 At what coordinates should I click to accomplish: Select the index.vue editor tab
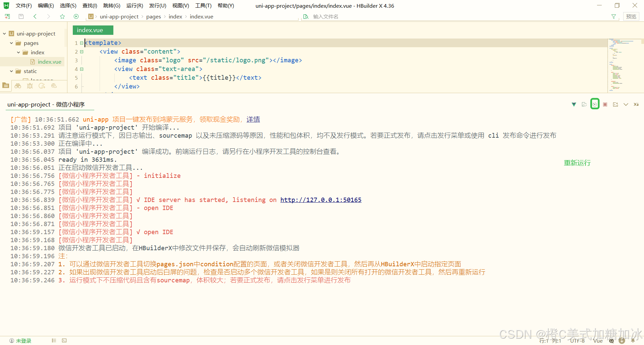click(93, 30)
